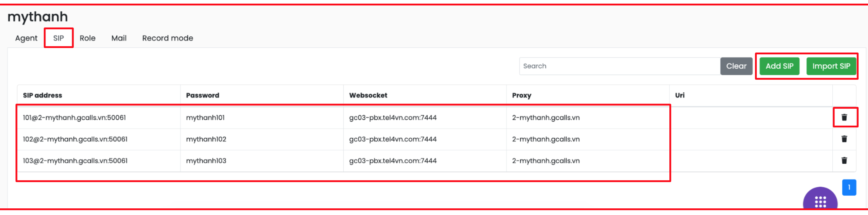Focus the Search input field
The image size is (868, 215).
pos(619,66)
